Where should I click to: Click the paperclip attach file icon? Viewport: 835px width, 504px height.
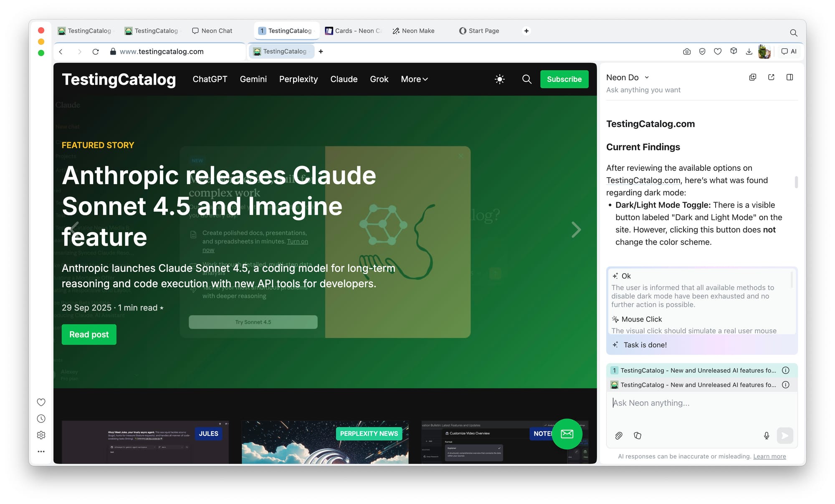[x=619, y=436]
